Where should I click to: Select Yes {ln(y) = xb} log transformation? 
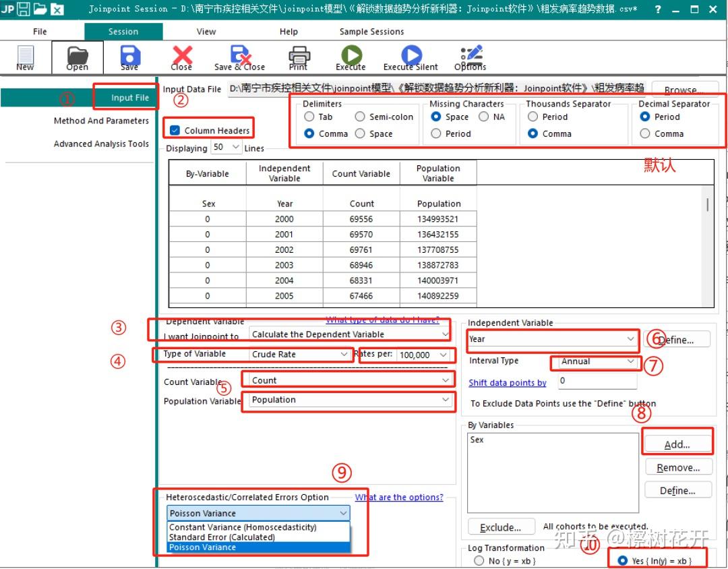coord(623,561)
